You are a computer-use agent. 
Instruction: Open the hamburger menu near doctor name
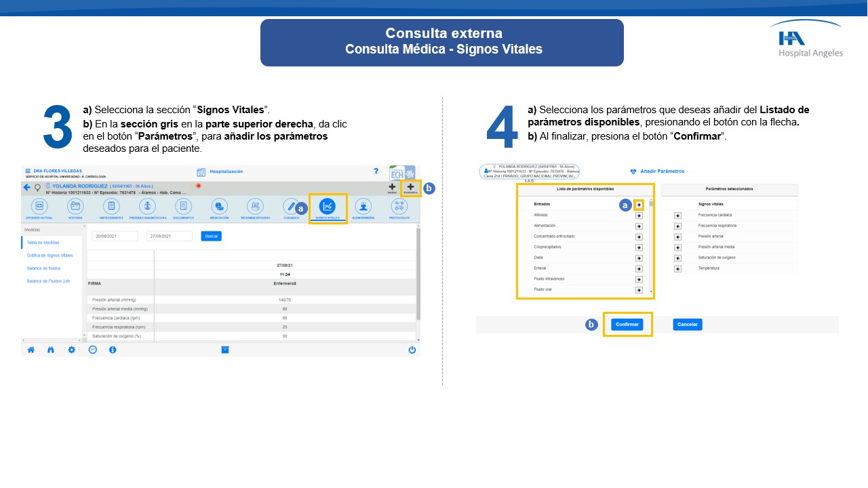(x=28, y=171)
